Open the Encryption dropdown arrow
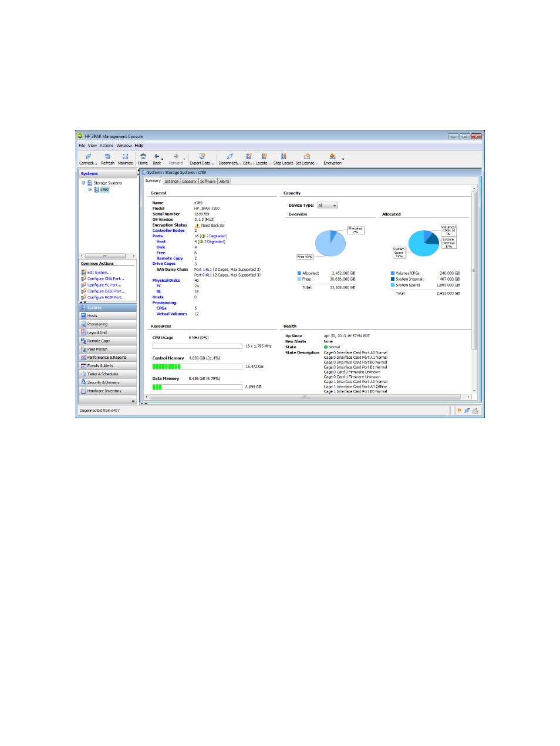560x746 pixels. 343,160
